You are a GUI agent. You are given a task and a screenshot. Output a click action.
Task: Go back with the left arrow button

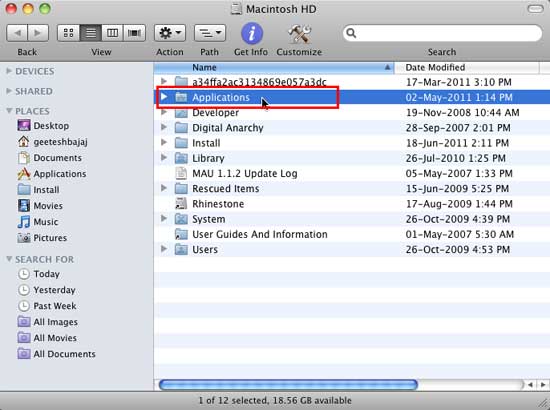tap(17, 33)
